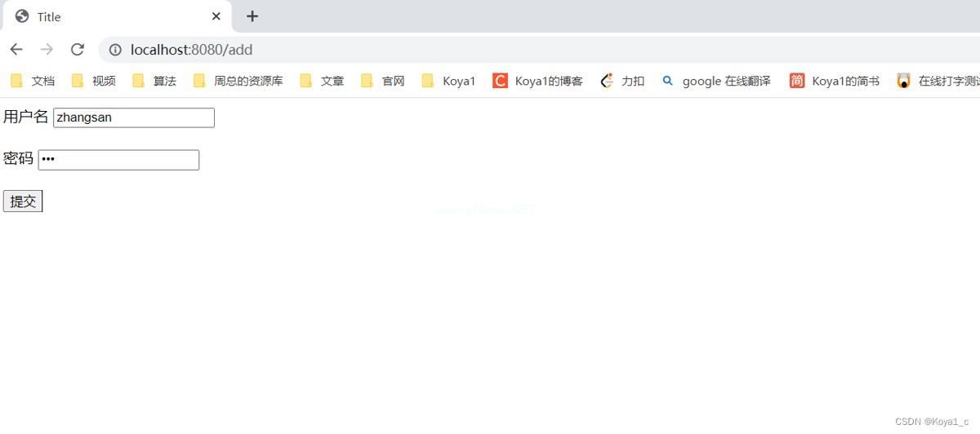View site information icon in address bar

pos(115,50)
